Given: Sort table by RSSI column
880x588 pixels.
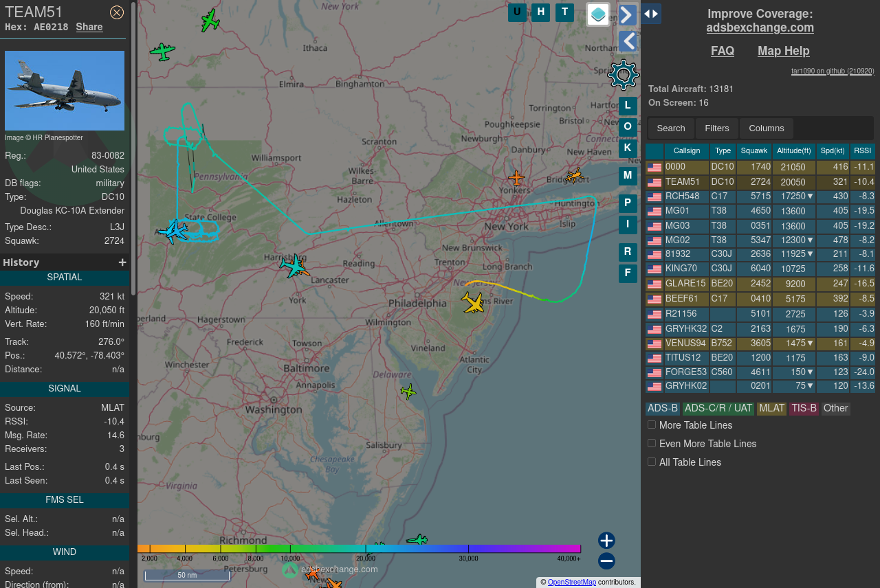Looking at the screenshot, I should (x=863, y=151).
